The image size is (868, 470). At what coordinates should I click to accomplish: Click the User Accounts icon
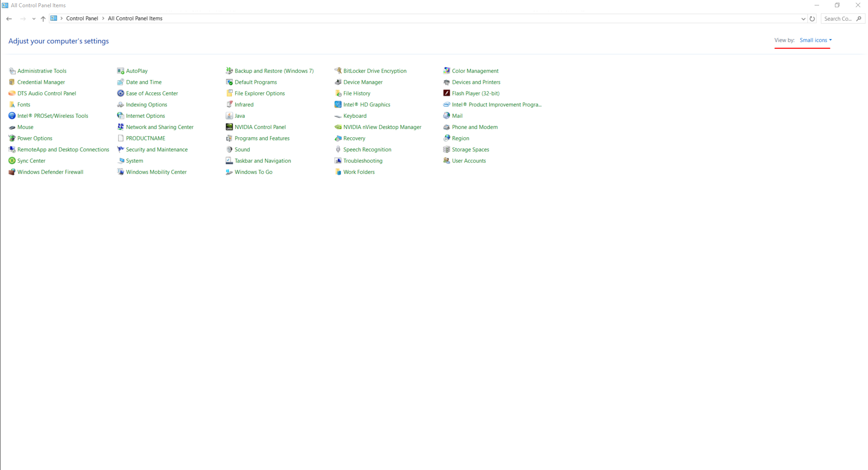tap(447, 161)
